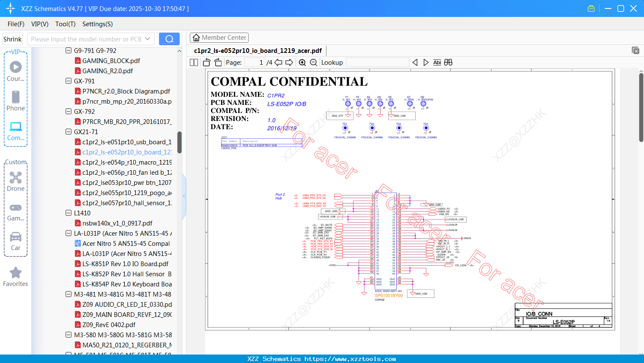Zoom in on the schematic
Screen dimensions: 644x363
pos(302,62)
